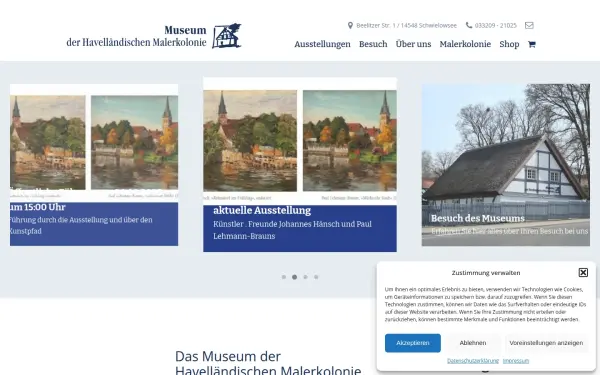
Task: Click the address Beelitzer Str. 1 text
Action: point(406,26)
